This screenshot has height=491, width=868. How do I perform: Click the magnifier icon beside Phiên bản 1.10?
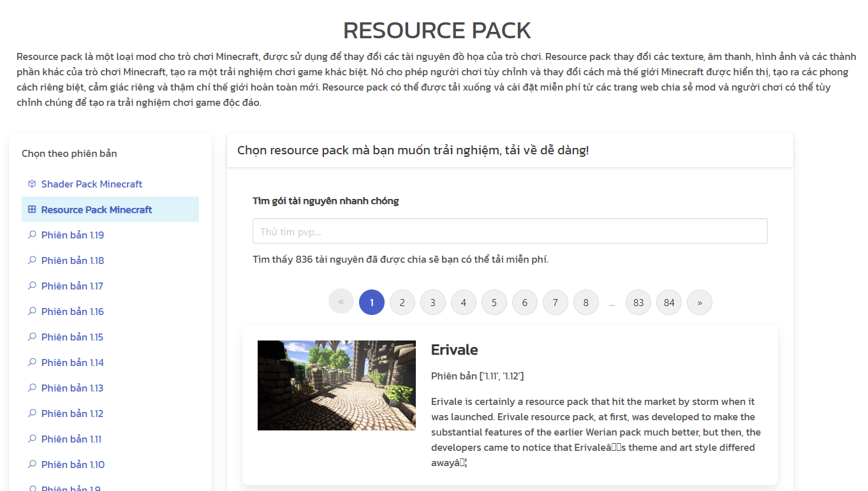(x=31, y=464)
